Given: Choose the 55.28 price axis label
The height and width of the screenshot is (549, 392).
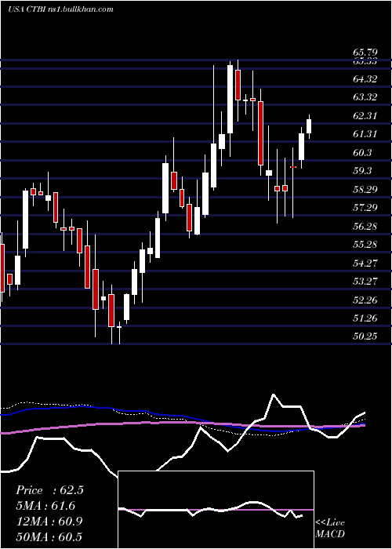Looking at the screenshot, I should [x=365, y=245].
